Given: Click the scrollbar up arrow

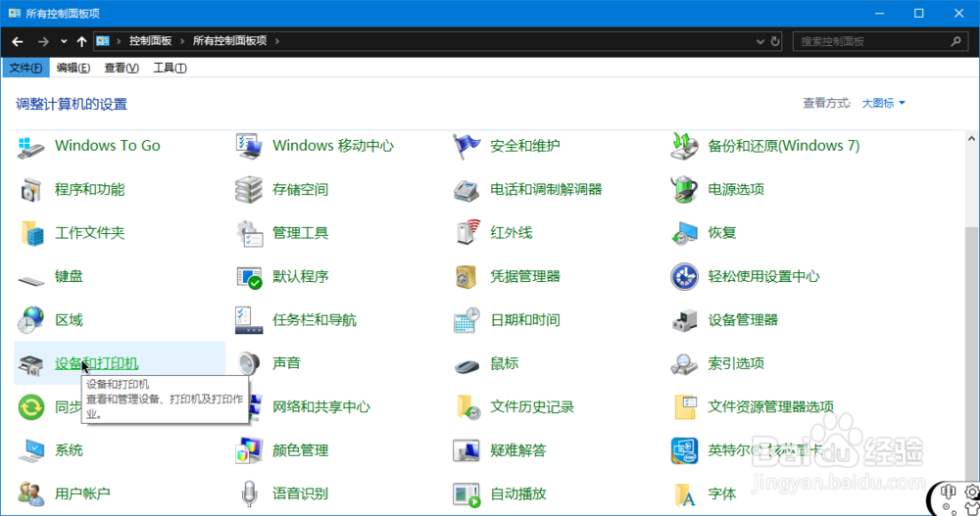Looking at the screenshot, I should tap(971, 139).
